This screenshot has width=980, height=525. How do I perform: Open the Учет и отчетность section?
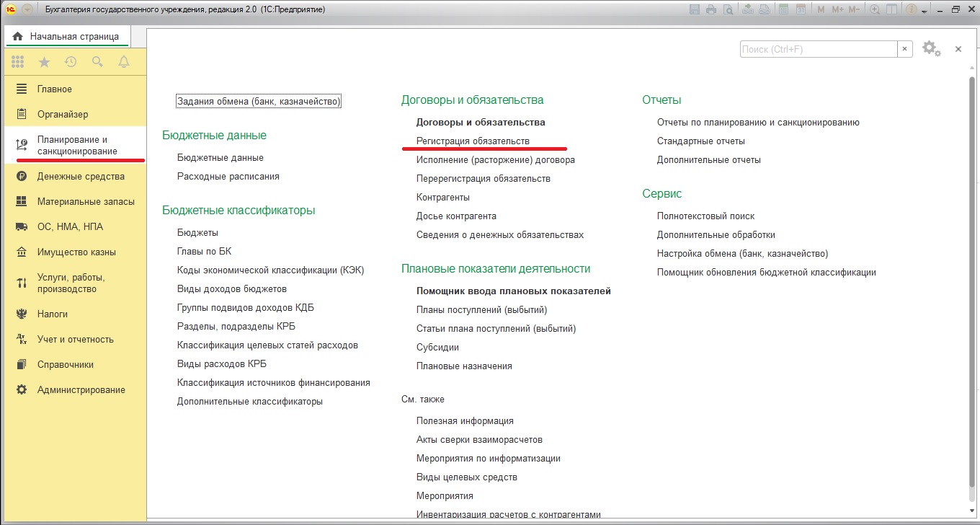click(74, 339)
